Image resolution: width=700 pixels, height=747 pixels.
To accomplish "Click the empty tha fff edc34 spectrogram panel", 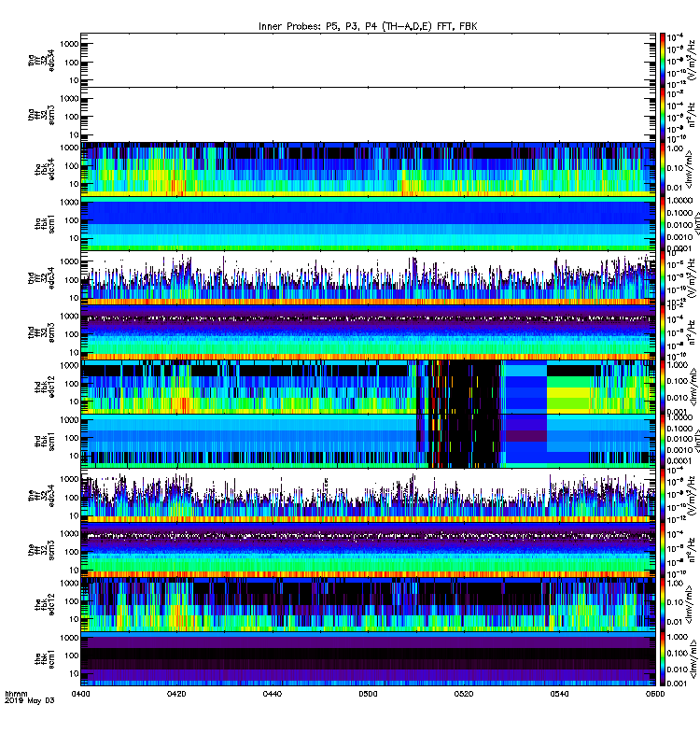I will click(x=368, y=61).
